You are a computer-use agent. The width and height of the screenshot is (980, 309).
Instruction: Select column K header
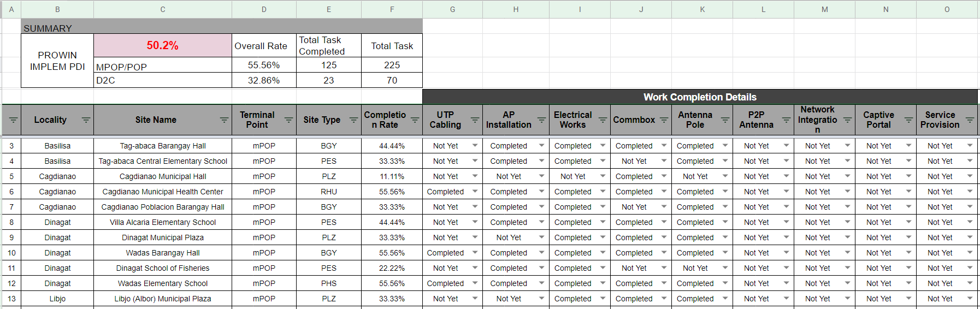pos(702,9)
